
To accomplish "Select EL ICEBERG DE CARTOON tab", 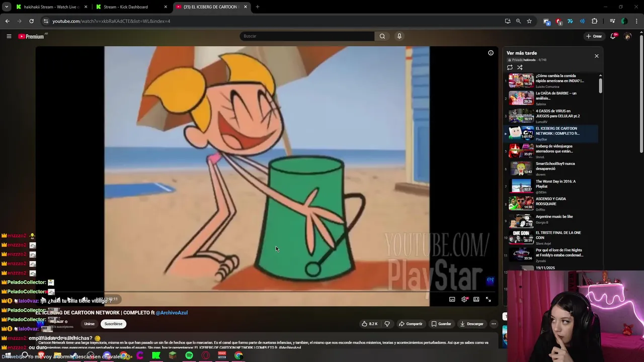I will (x=211, y=7).
